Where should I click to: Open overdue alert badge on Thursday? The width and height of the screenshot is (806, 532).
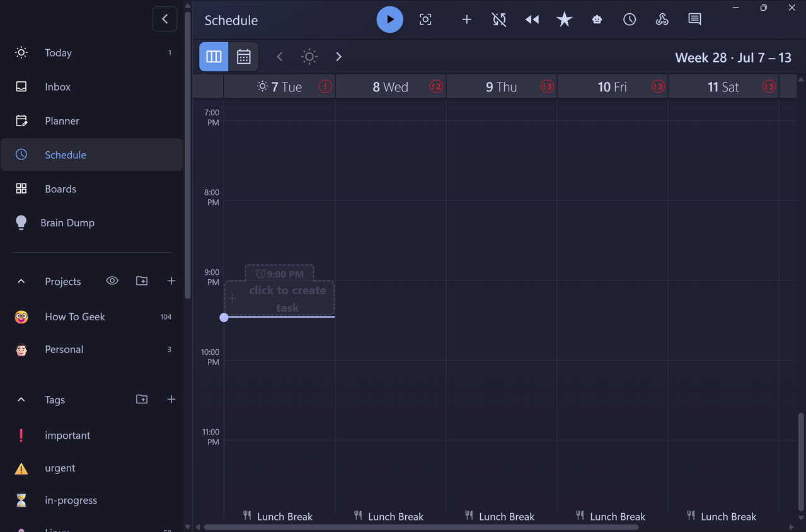pyautogui.click(x=547, y=86)
